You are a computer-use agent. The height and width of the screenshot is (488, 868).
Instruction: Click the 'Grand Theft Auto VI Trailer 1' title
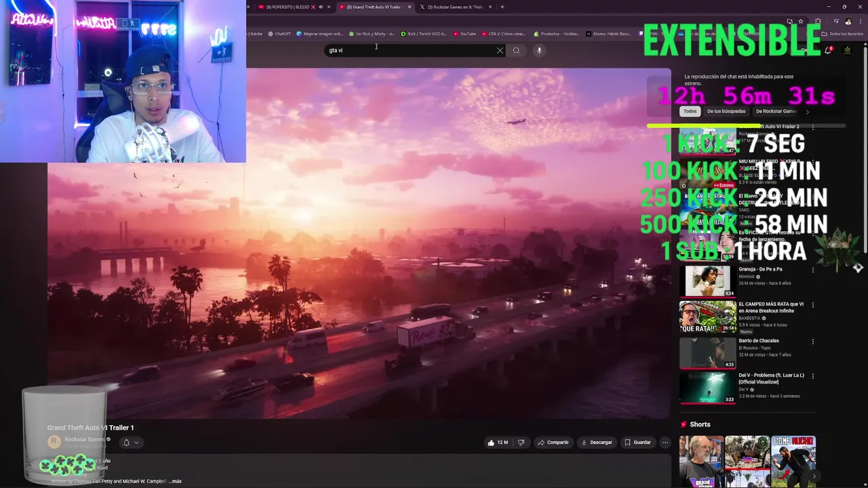coord(90,428)
